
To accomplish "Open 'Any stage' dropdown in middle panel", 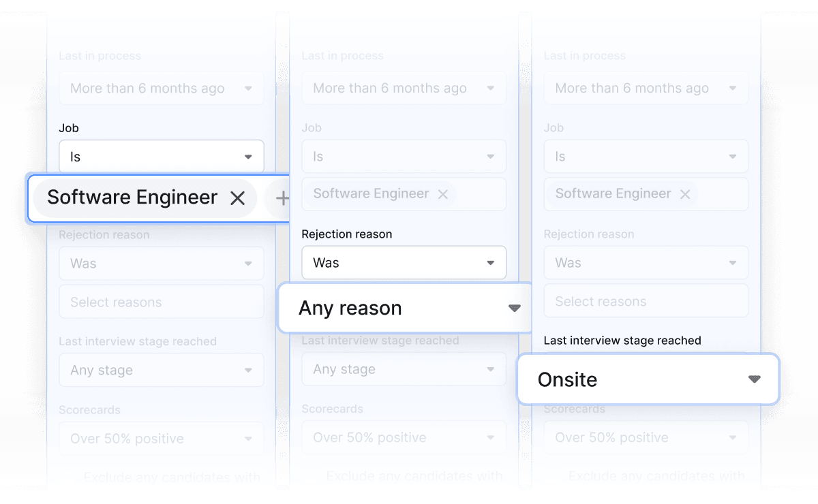I will [404, 370].
